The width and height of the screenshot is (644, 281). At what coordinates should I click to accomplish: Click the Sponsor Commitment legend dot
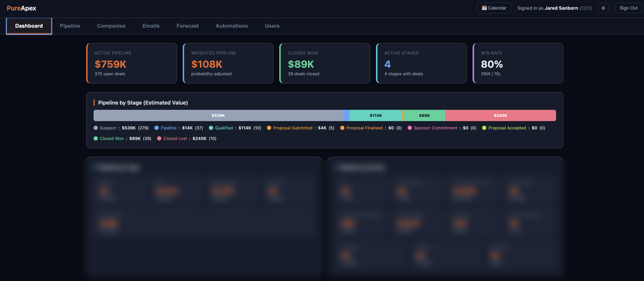pyautogui.click(x=410, y=128)
